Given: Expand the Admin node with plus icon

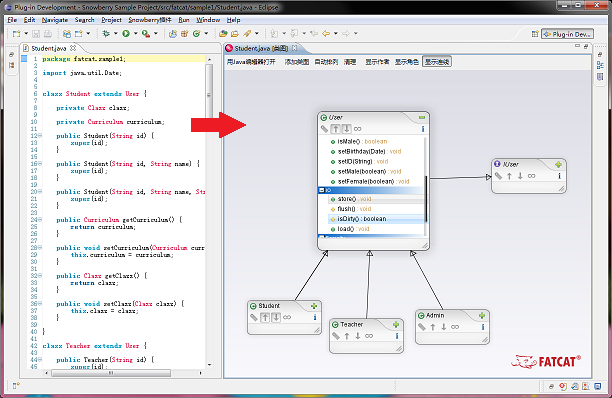Looking at the screenshot, I should coord(482,316).
